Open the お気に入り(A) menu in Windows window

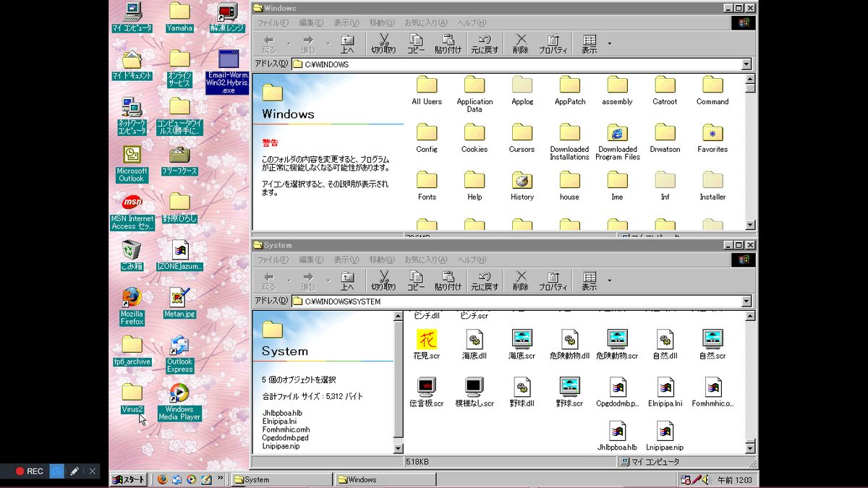[427, 22]
